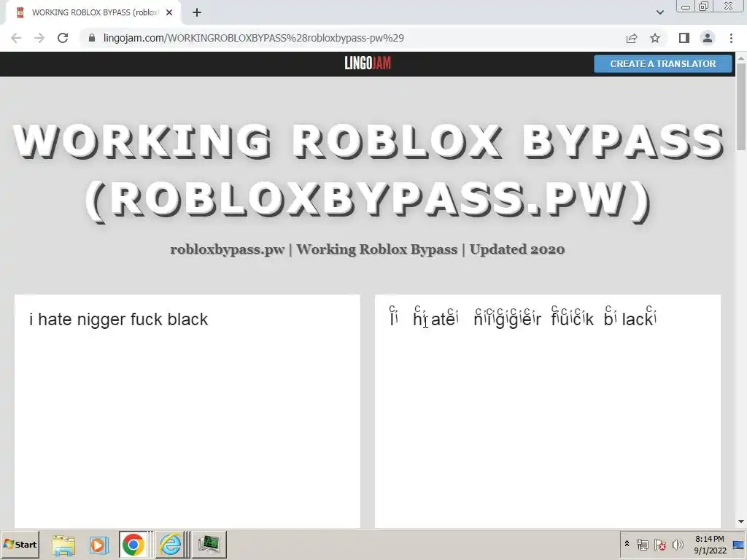Click the Show Desktop button
This screenshot has height=560, width=747.
[740, 544]
